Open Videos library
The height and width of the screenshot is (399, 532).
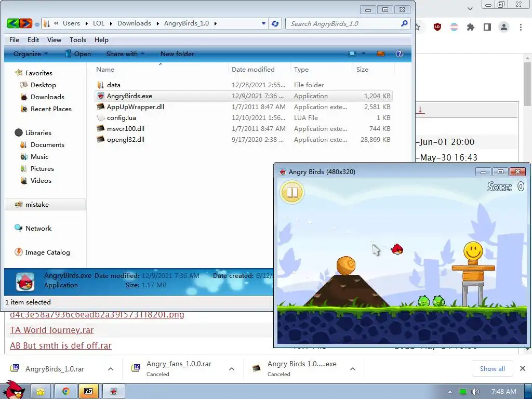(x=41, y=180)
